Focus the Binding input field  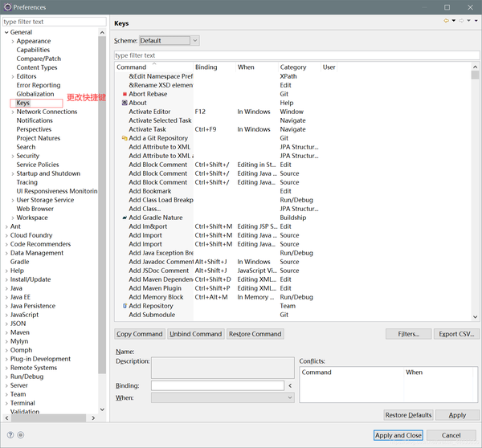pyautogui.click(x=218, y=385)
